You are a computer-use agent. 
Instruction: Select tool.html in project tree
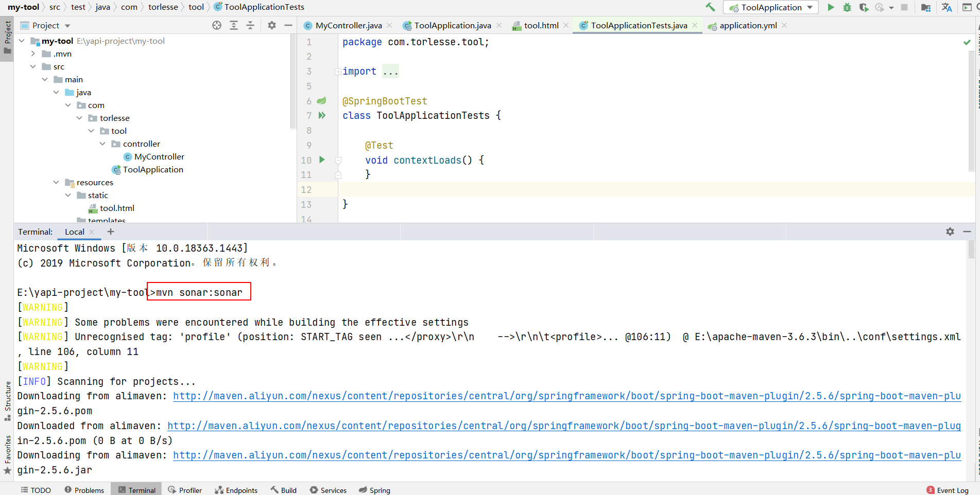click(x=117, y=208)
